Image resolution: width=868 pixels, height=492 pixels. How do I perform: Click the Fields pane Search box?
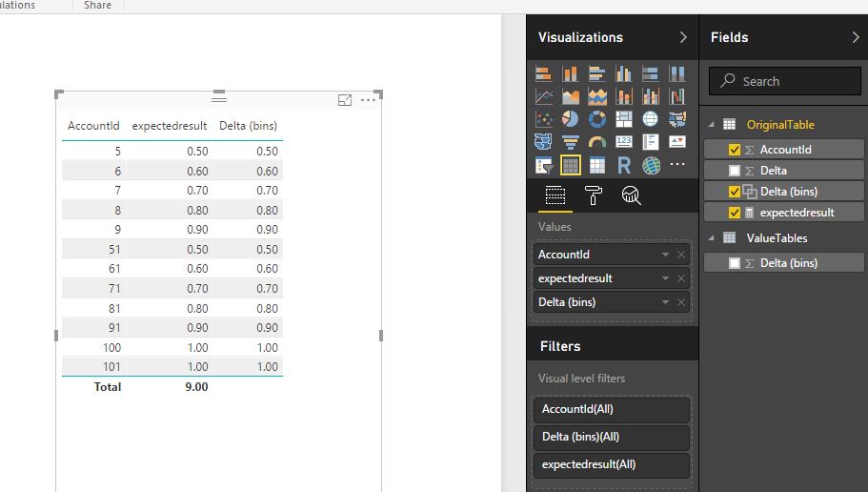pos(785,81)
